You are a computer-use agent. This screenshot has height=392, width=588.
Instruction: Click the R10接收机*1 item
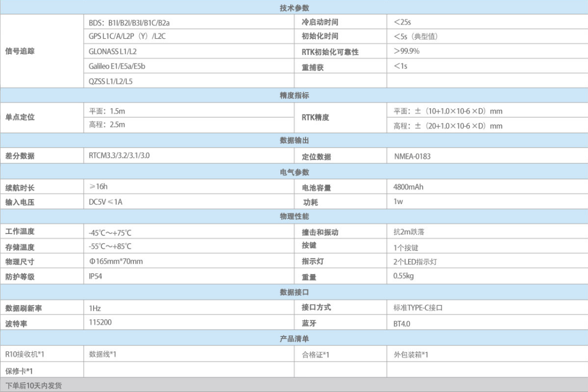pos(25,354)
